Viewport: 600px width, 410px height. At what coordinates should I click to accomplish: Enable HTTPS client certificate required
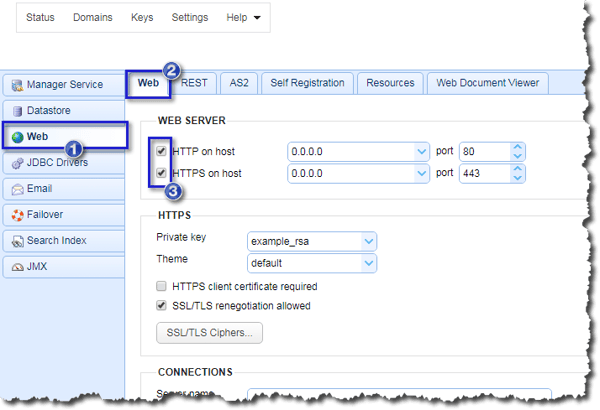pos(161,286)
